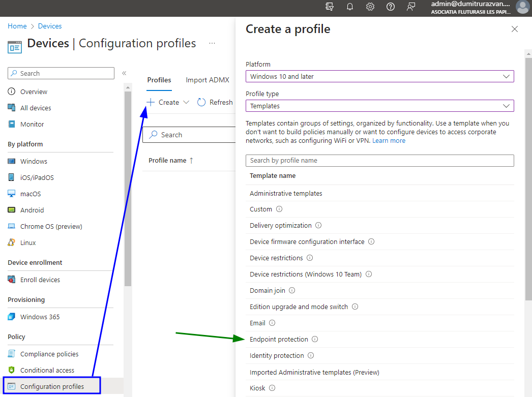The image size is (532, 397).
Task: Open the Learn more link
Action: (389, 141)
